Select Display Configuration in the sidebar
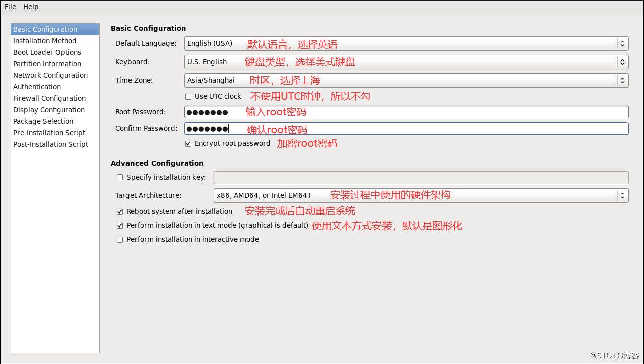This screenshot has height=364, width=644. point(55,110)
